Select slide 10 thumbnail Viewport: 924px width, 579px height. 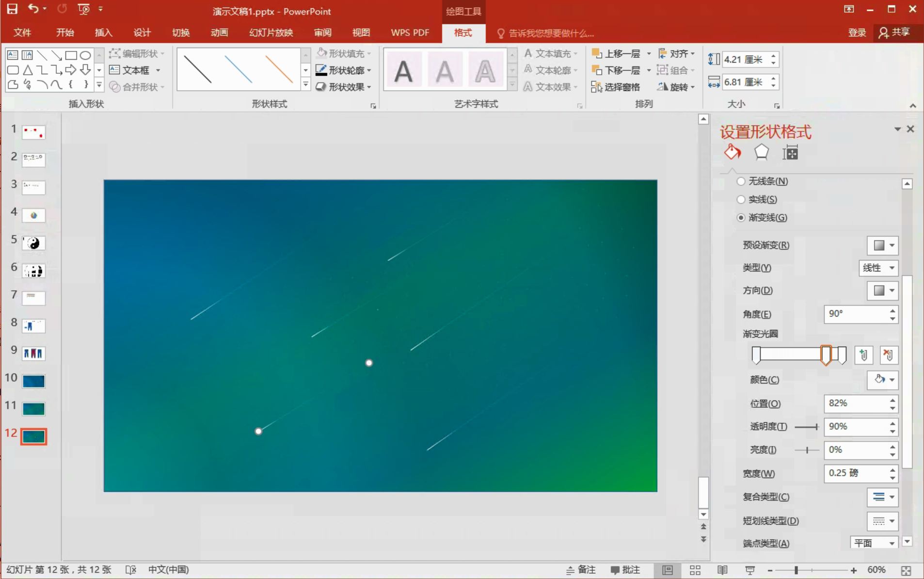click(33, 381)
